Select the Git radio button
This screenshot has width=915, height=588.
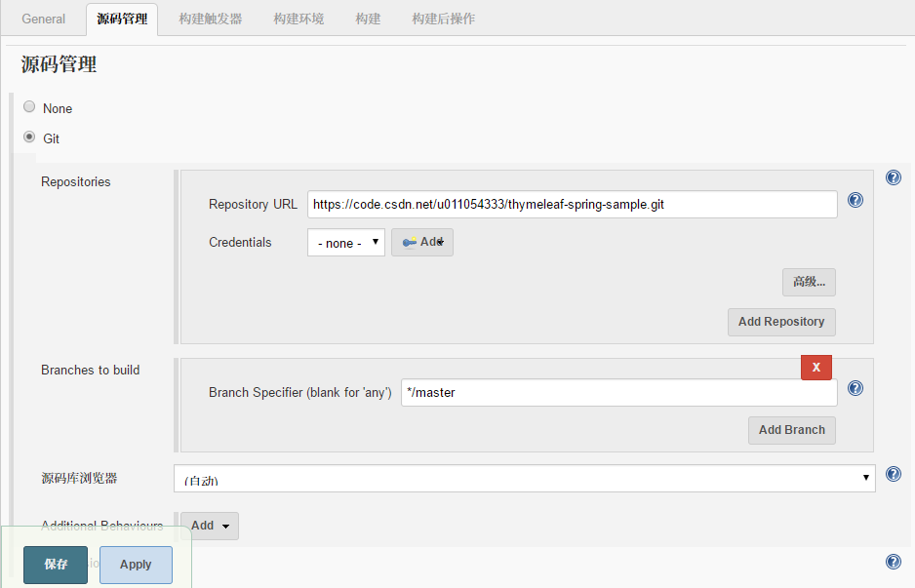29,137
